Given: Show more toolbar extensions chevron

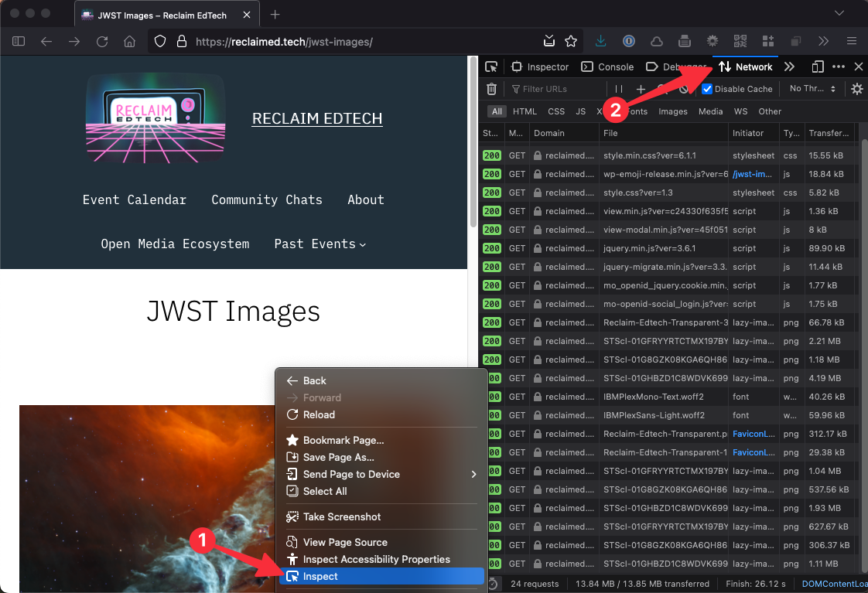Looking at the screenshot, I should [x=823, y=41].
